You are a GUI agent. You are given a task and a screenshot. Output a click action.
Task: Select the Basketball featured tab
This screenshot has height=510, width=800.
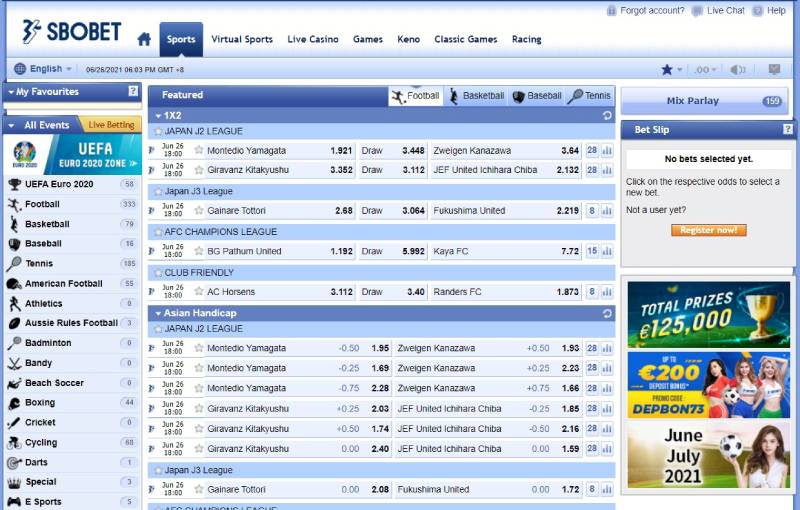coord(476,96)
